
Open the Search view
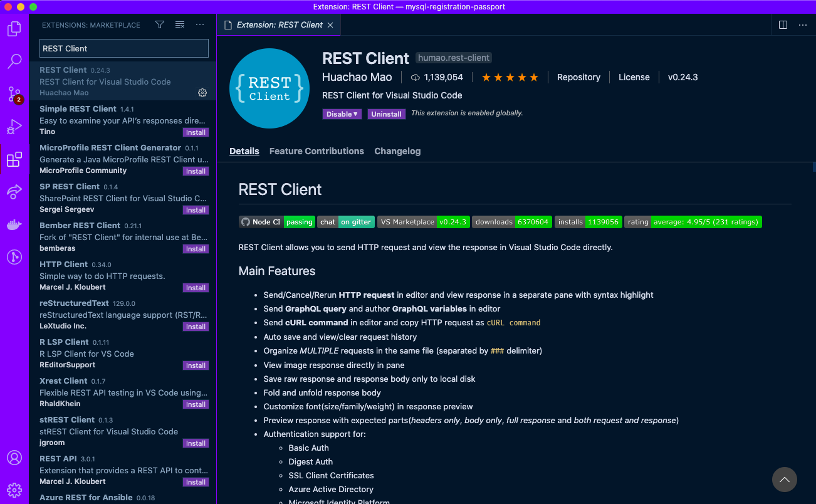[14, 62]
